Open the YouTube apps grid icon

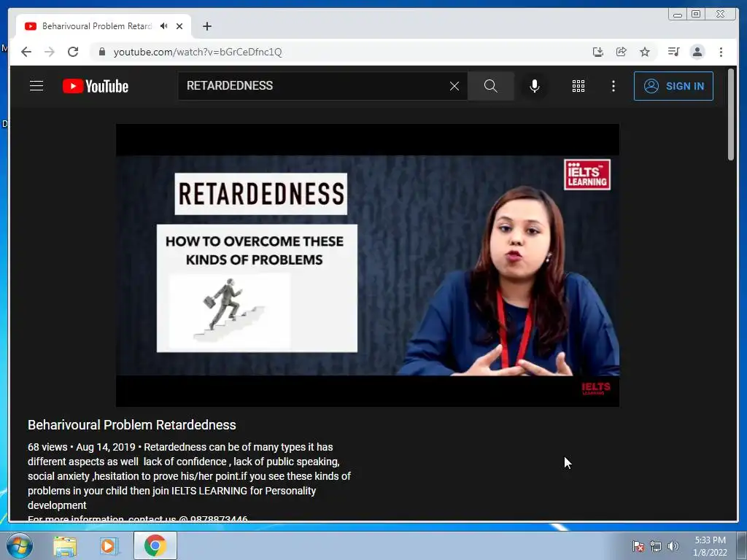[578, 86]
